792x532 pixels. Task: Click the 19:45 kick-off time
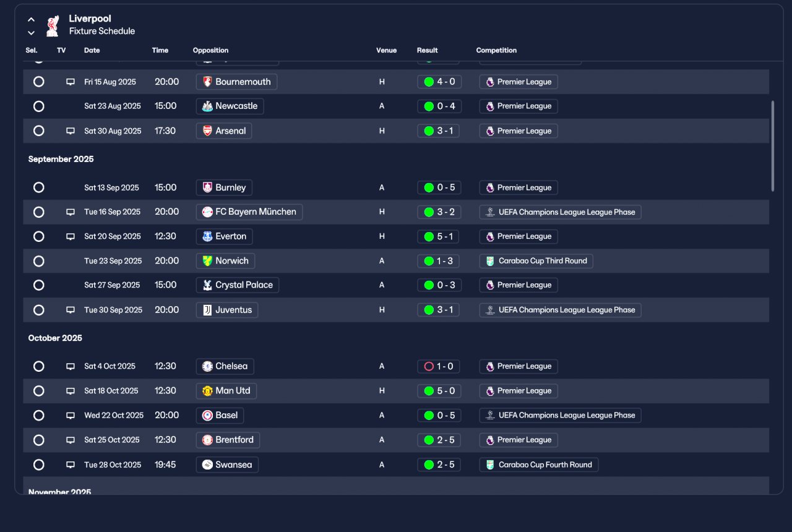pos(166,465)
